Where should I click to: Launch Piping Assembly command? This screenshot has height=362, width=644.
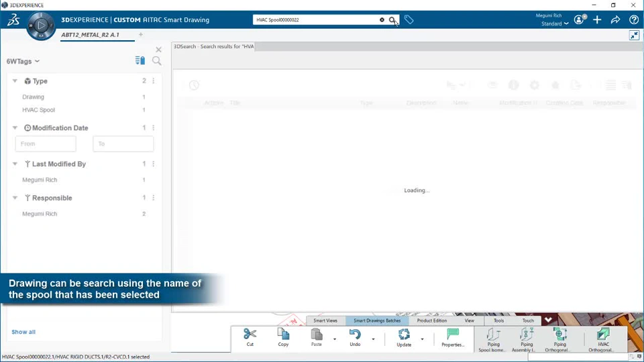click(526, 340)
